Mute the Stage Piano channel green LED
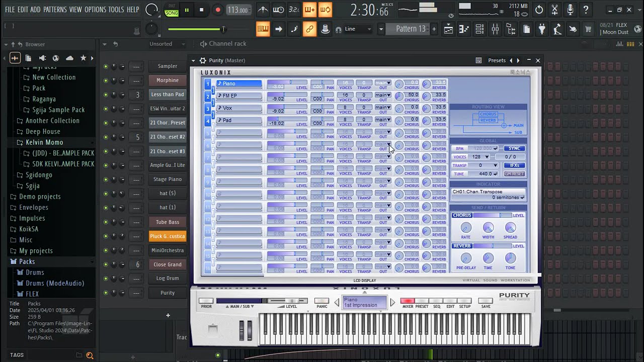 (106, 179)
